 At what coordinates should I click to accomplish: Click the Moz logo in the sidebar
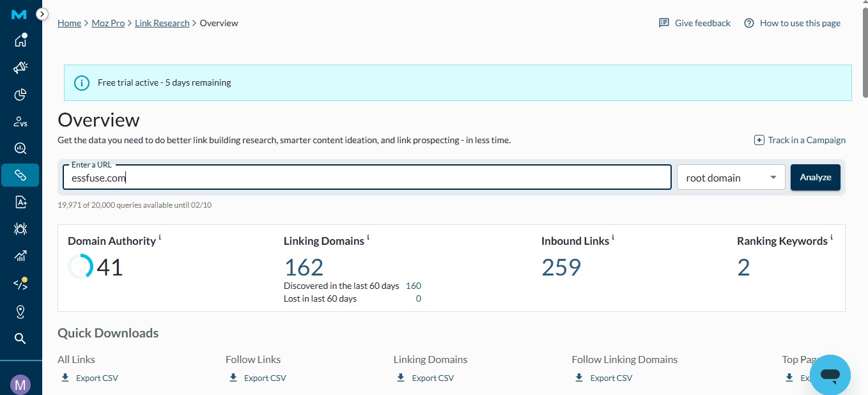(x=20, y=15)
